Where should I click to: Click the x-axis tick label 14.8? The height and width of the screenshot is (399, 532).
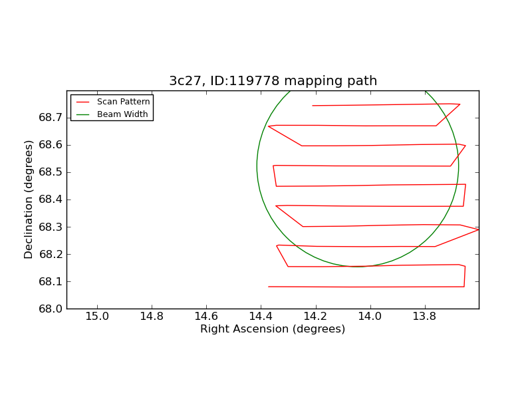[152, 317]
